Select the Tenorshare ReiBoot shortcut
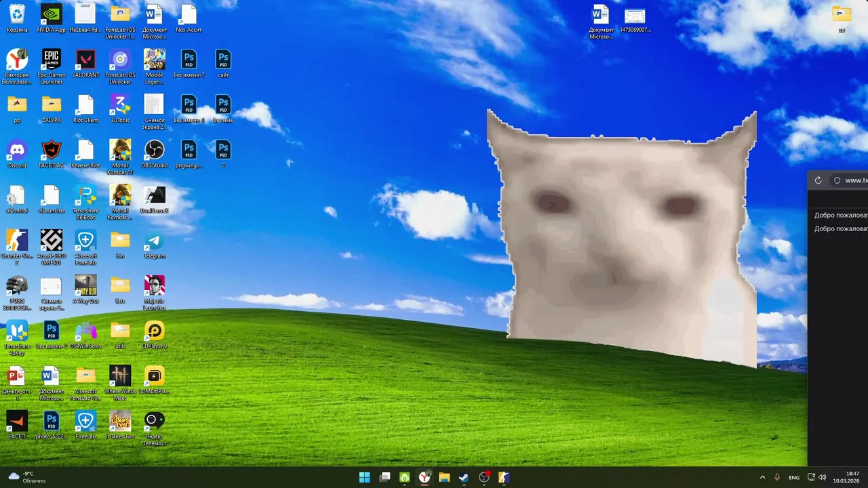This screenshot has height=488, width=868. pos(85,203)
